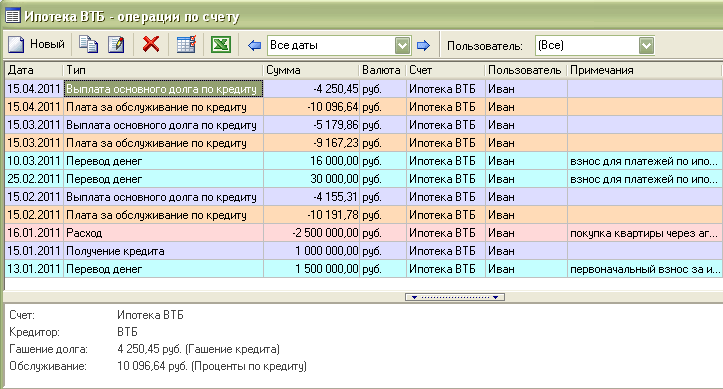
Task: Open the table columns settings icon
Action: [x=186, y=45]
